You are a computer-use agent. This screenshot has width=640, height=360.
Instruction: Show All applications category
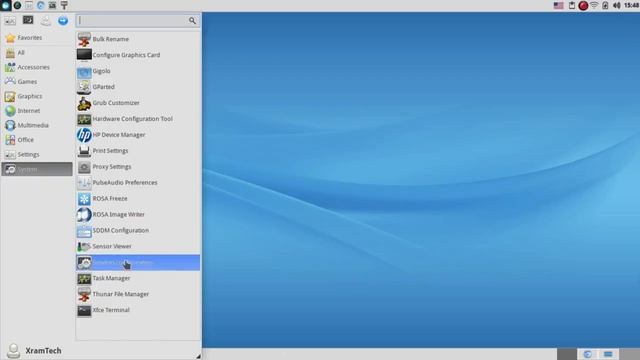(37, 52)
